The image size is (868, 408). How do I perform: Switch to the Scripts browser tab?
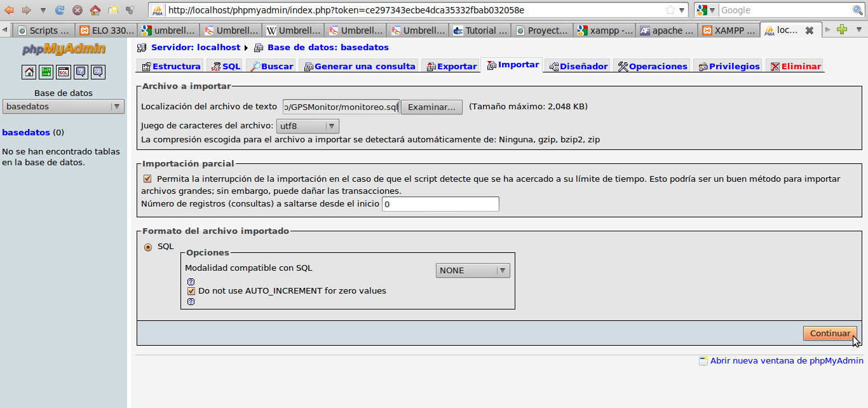coord(44,30)
